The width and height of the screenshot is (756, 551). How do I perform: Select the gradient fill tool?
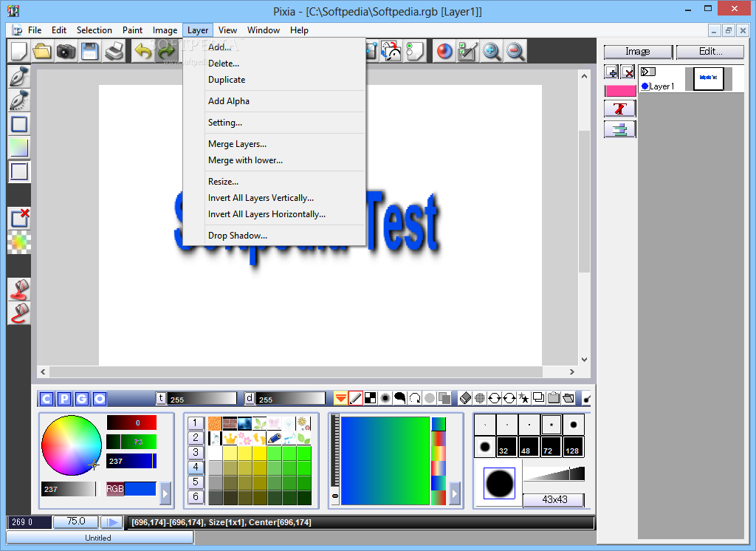(x=19, y=148)
